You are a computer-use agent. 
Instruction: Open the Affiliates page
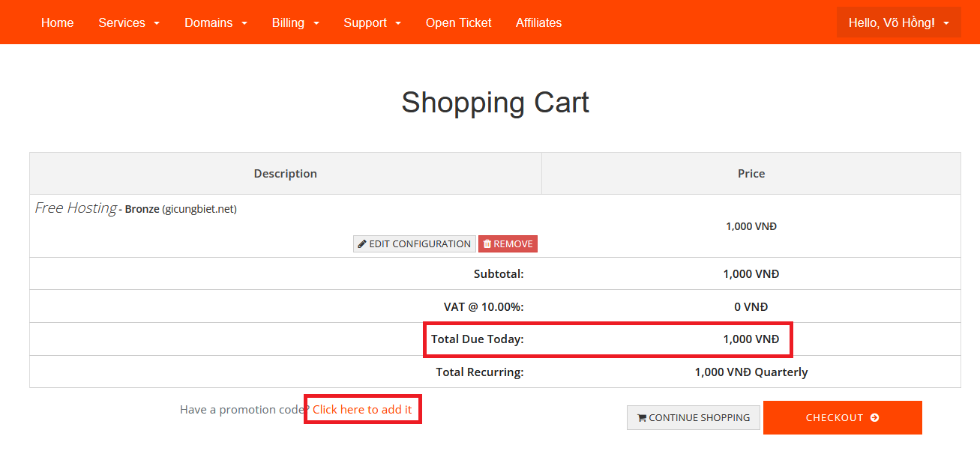point(538,22)
